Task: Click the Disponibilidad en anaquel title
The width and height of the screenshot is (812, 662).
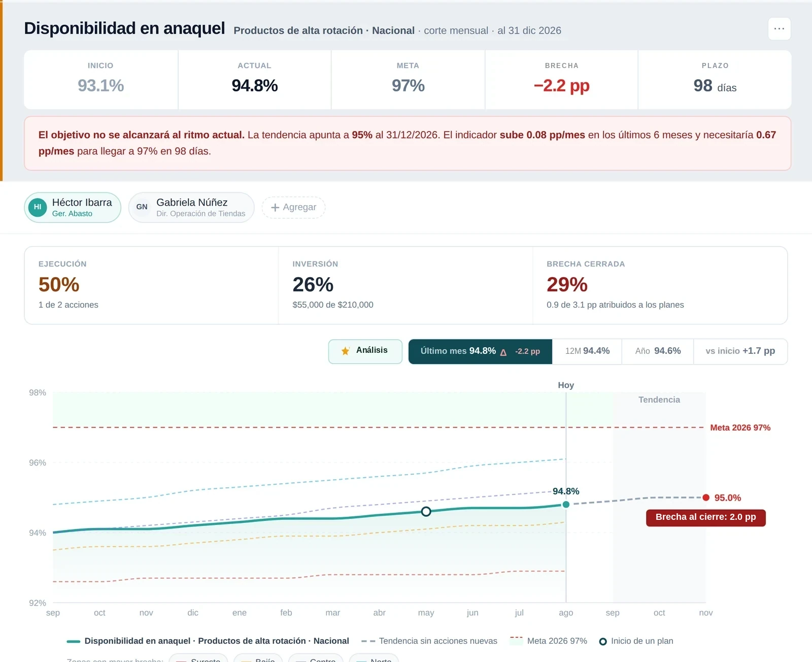Action: [x=124, y=28]
